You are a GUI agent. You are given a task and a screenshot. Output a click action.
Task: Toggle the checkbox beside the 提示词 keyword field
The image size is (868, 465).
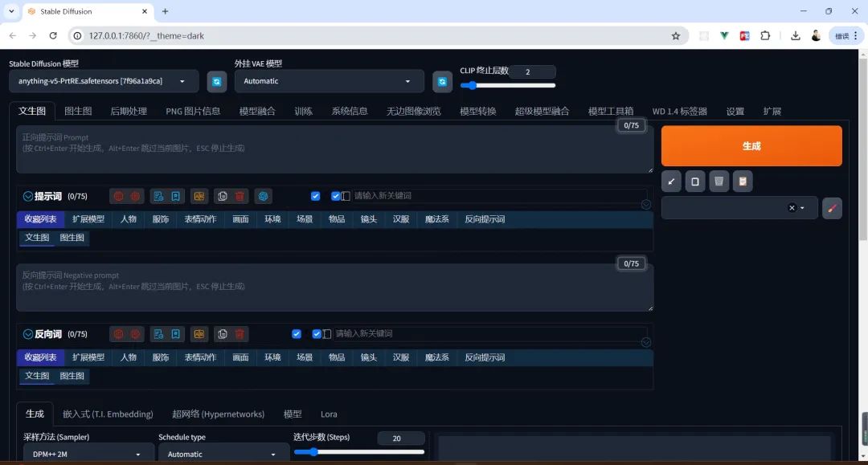click(335, 196)
